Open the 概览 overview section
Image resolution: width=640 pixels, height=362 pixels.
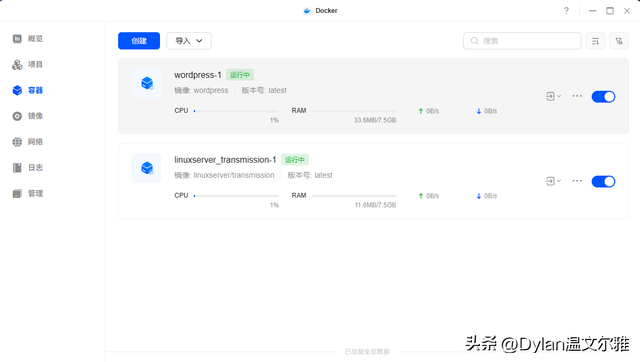28,39
